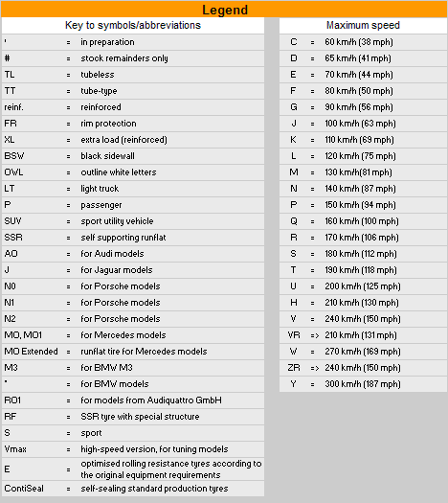This screenshot has height=503, width=448.
Task: Click the TL tubeless row
Action: tap(133, 75)
